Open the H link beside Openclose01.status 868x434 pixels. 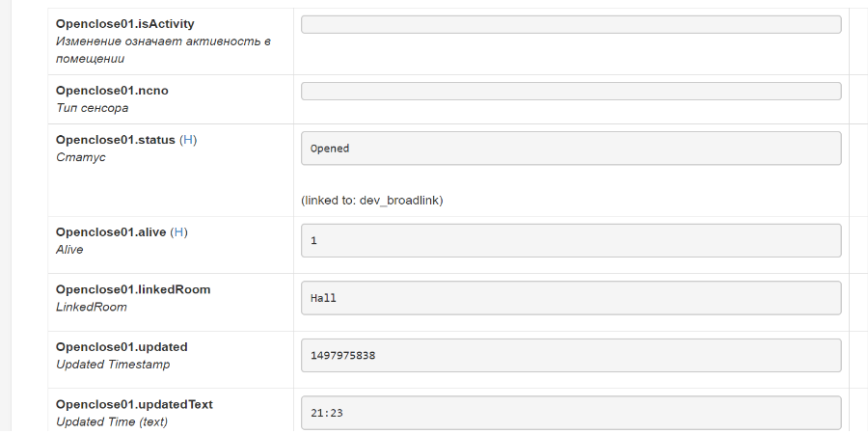pos(188,140)
